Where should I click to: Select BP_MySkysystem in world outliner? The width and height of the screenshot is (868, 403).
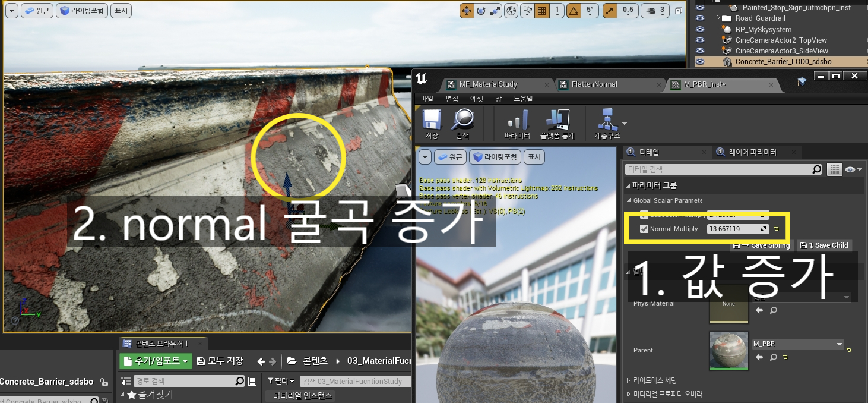(763, 29)
